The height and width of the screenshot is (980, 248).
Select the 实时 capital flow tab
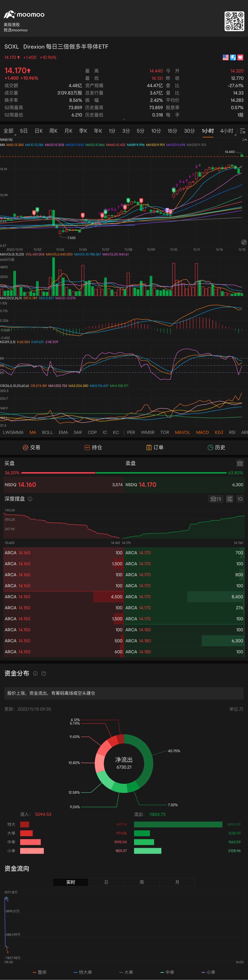71,882
